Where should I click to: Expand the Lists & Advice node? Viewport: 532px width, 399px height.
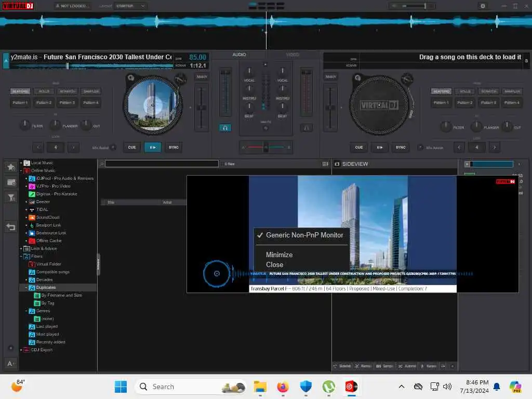point(21,249)
